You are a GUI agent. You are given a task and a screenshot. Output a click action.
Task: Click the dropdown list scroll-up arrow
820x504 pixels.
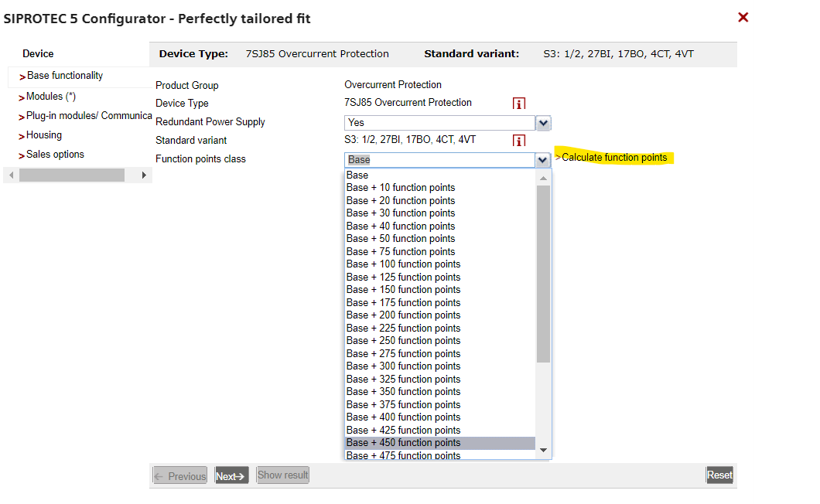click(x=543, y=179)
